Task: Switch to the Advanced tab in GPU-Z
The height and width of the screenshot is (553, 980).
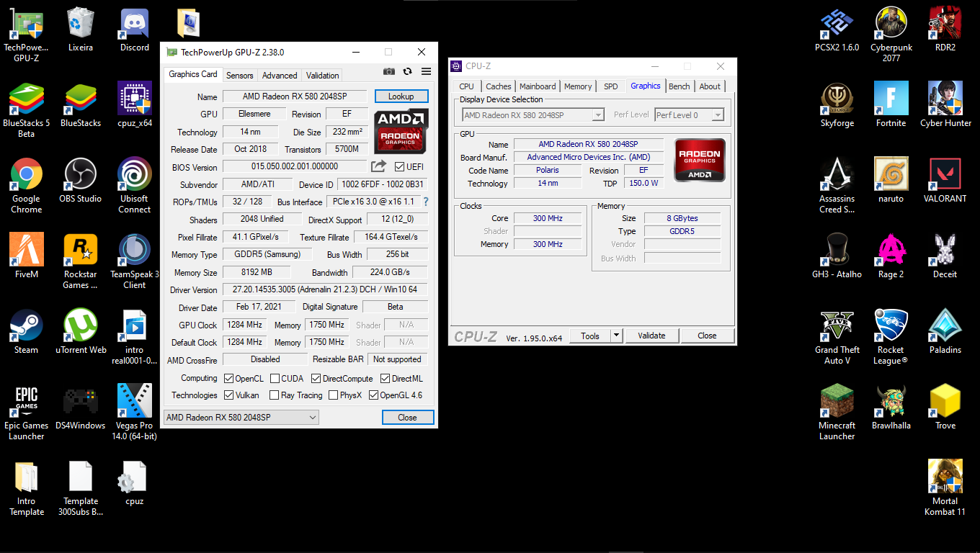Action: tap(280, 75)
